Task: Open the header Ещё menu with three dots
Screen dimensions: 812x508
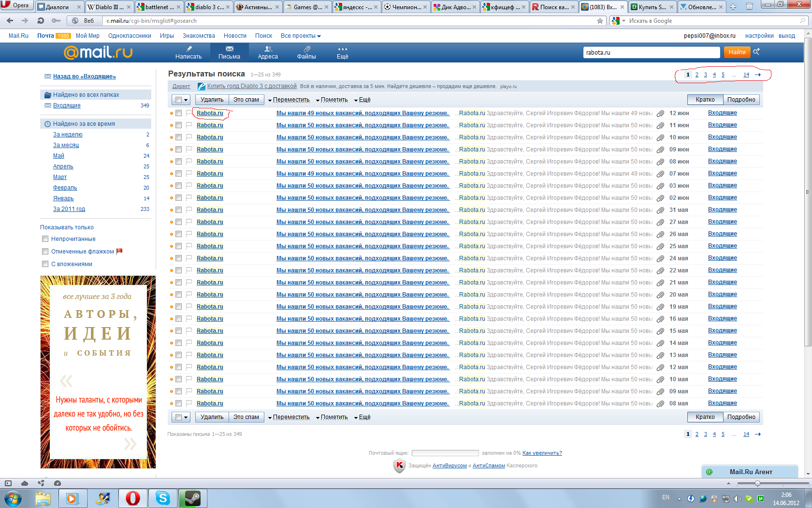Action: [x=342, y=52]
